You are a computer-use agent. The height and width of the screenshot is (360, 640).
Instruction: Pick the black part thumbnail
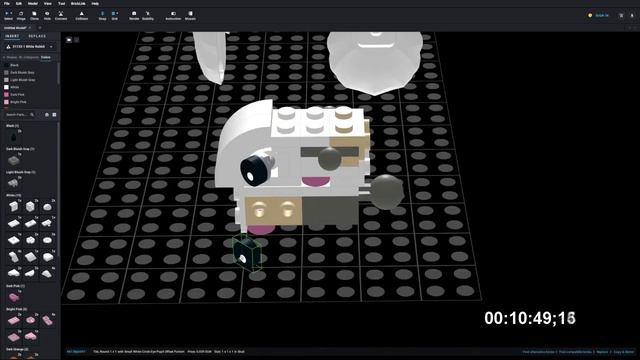(13, 137)
